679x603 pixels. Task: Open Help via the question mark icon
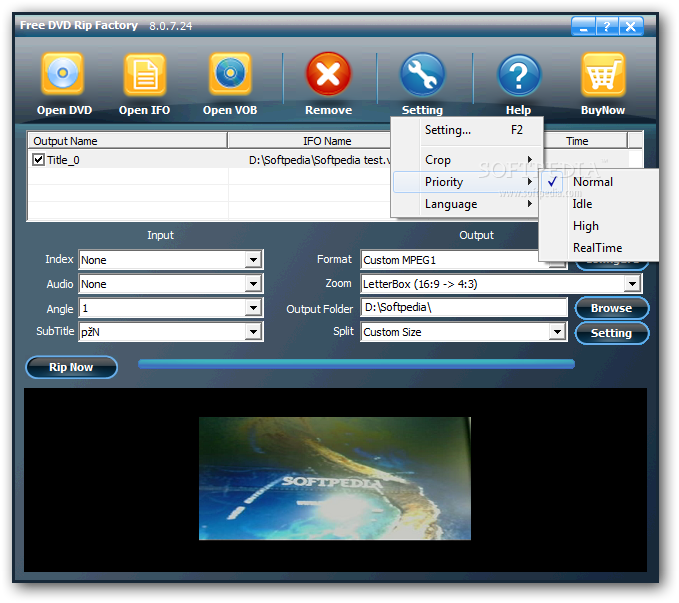coord(519,75)
